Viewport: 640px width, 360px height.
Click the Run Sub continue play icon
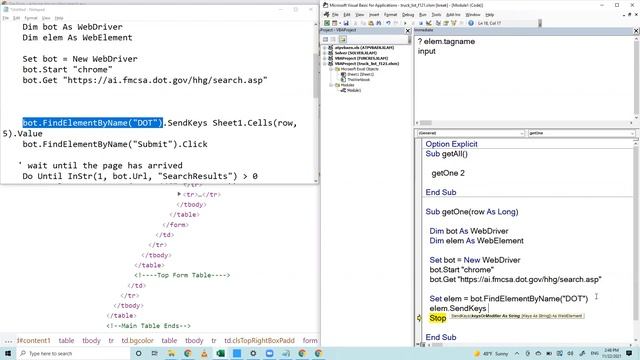click(405, 23)
